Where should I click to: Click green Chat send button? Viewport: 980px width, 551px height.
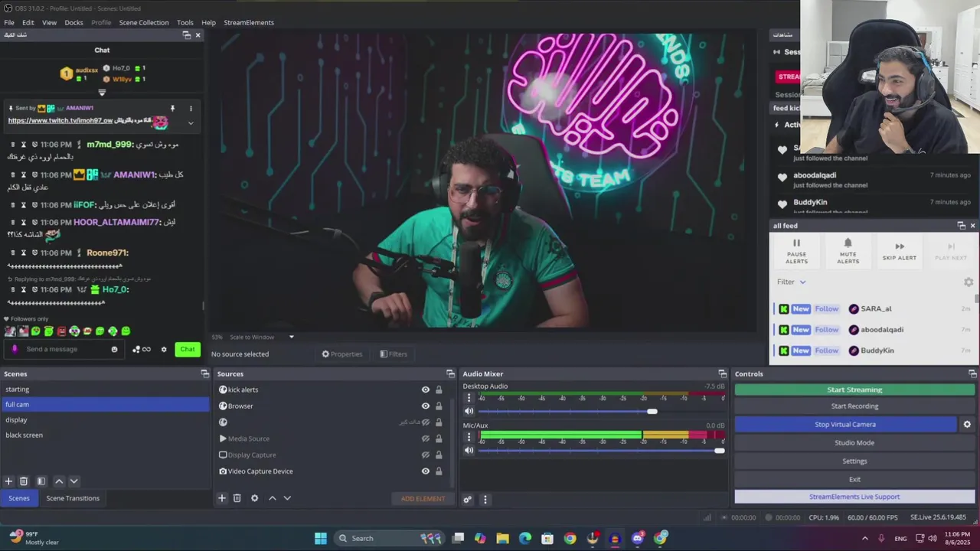click(x=188, y=350)
